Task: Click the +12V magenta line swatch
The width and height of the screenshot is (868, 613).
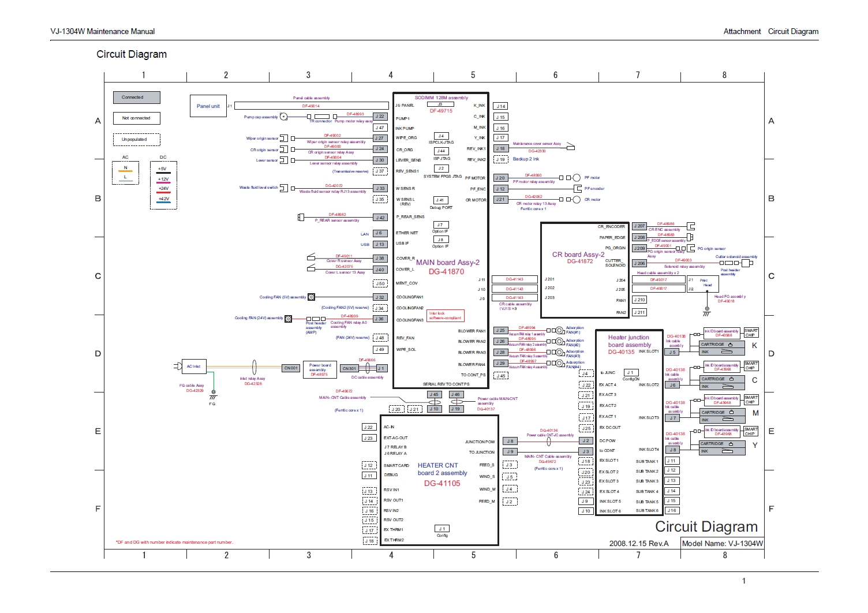Action: coord(163,182)
